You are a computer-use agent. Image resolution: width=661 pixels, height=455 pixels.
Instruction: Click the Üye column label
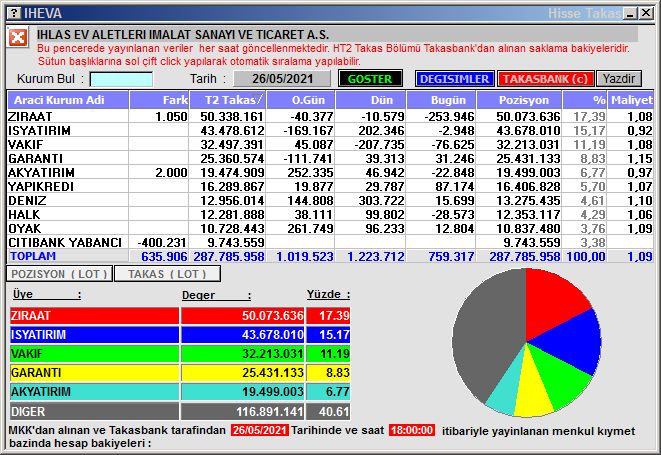click(x=46, y=294)
